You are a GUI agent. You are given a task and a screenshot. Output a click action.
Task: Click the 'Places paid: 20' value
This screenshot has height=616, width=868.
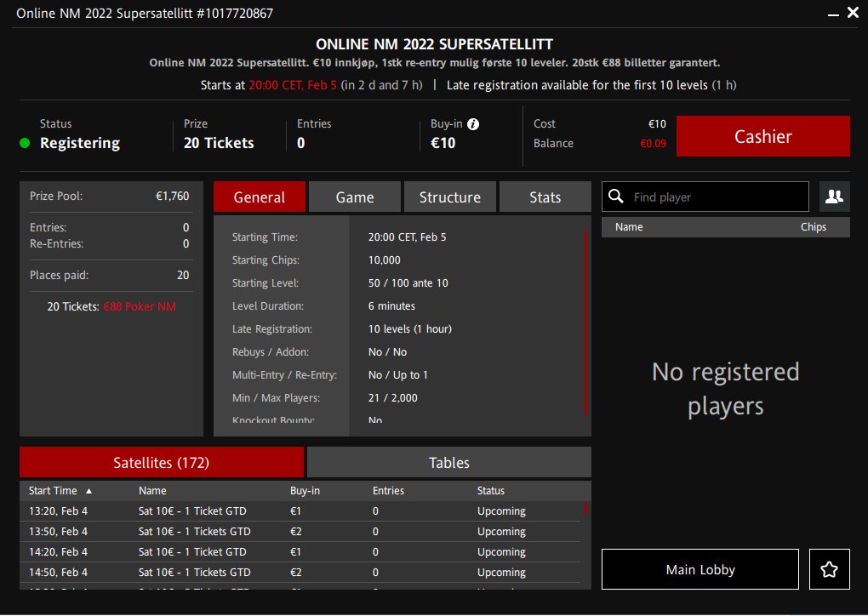click(x=183, y=275)
